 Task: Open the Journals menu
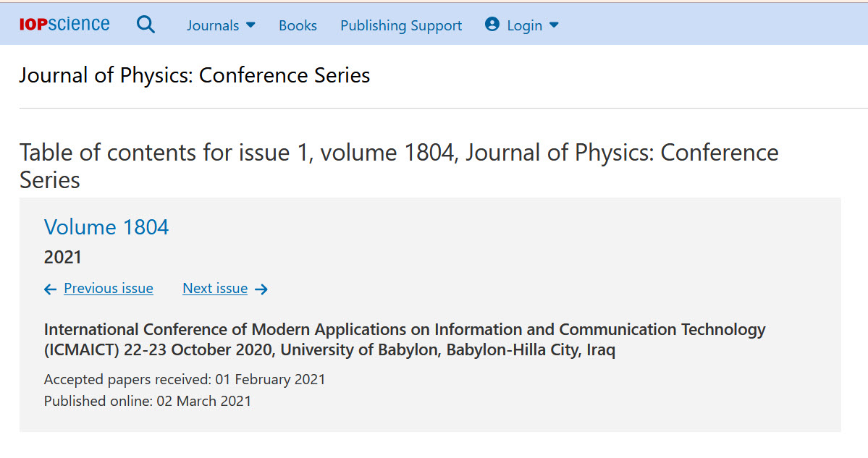tap(213, 25)
